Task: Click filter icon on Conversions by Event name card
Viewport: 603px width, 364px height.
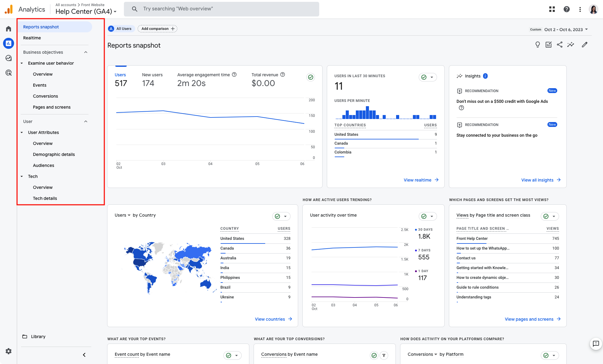Action: tap(384, 355)
